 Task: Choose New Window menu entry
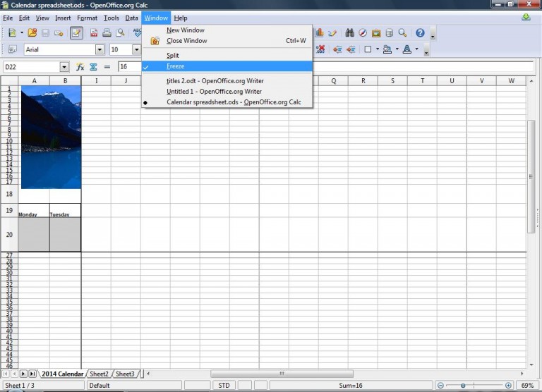click(227, 30)
